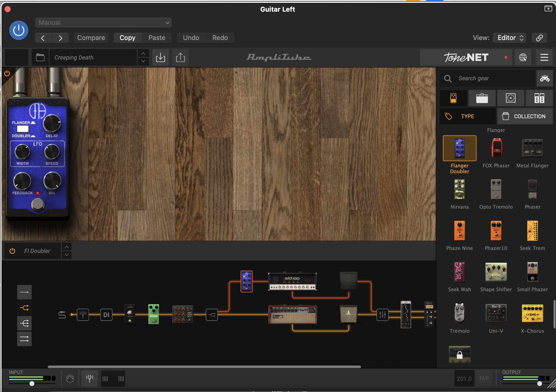Click the LFO WIDTH knob
Image resolution: width=556 pixels, height=392 pixels.
[22, 152]
